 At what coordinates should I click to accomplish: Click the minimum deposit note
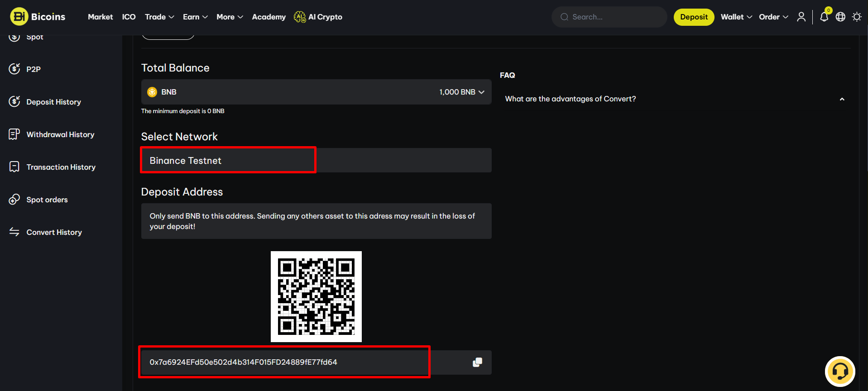(x=182, y=111)
